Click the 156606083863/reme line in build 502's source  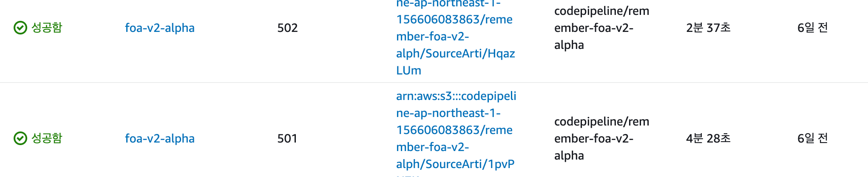click(454, 20)
